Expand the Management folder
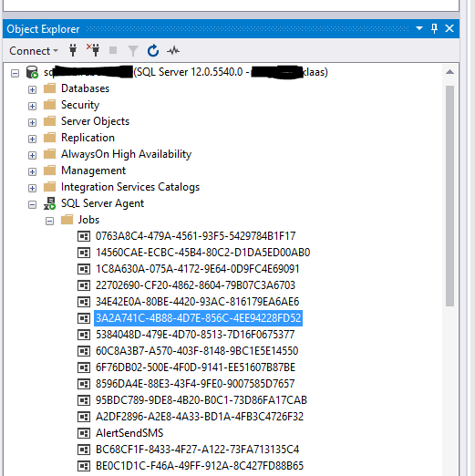This screenshot has height=476, width=475. click(32, 171)
